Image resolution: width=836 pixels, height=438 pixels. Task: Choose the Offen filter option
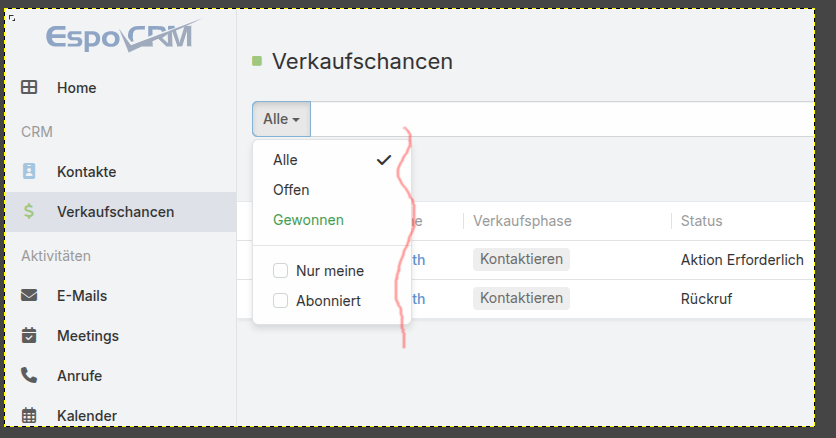291,190
